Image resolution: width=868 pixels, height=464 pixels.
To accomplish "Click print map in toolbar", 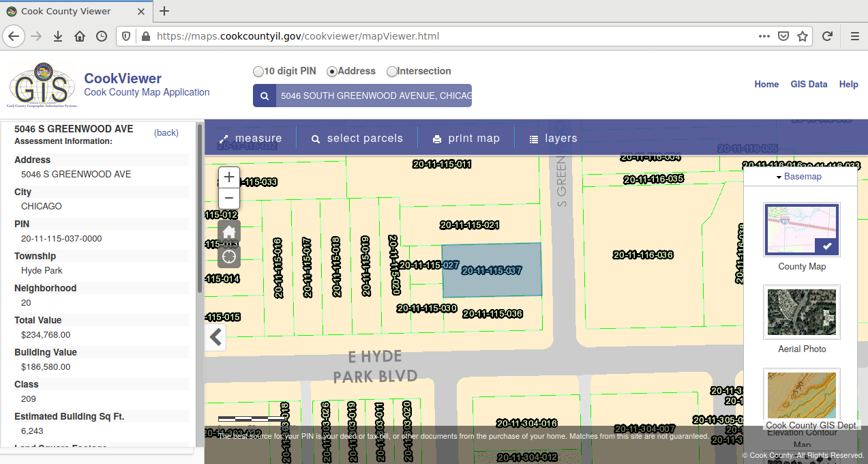I will click(x=466, y=139).
